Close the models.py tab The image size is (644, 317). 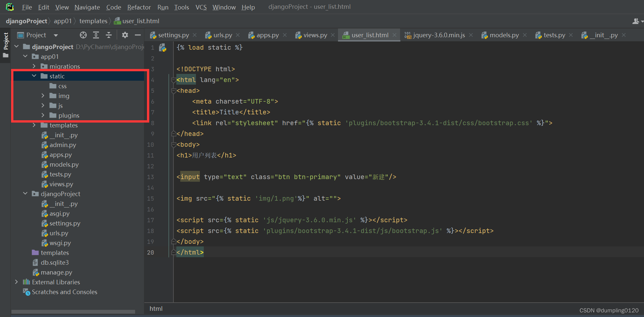click(x=525, y=35)
